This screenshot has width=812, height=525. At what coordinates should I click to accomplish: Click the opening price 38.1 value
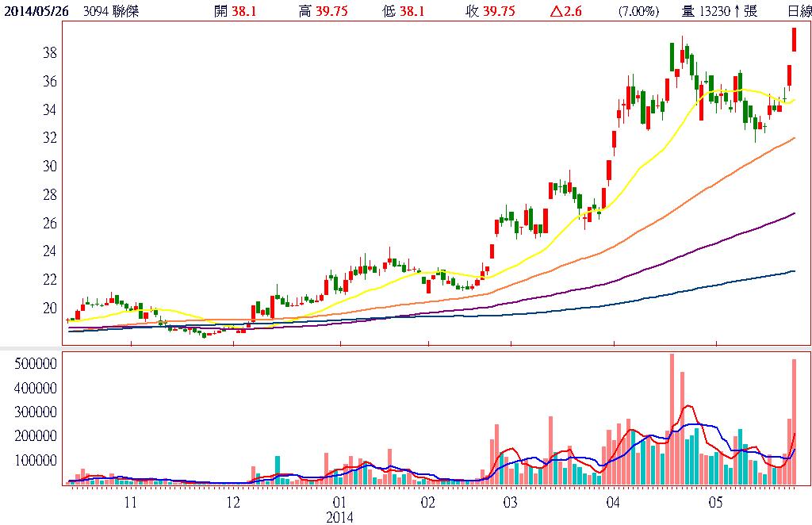point(245,11)
